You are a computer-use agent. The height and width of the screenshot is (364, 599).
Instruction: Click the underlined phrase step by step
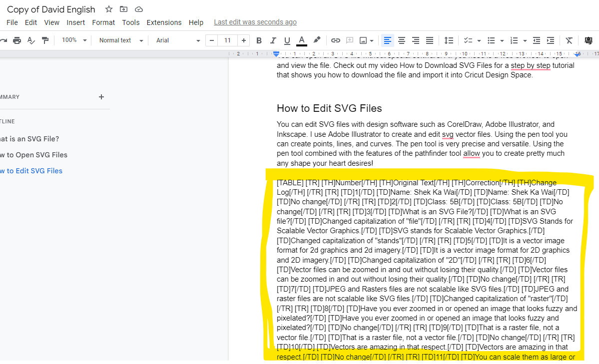coord(531,65)
